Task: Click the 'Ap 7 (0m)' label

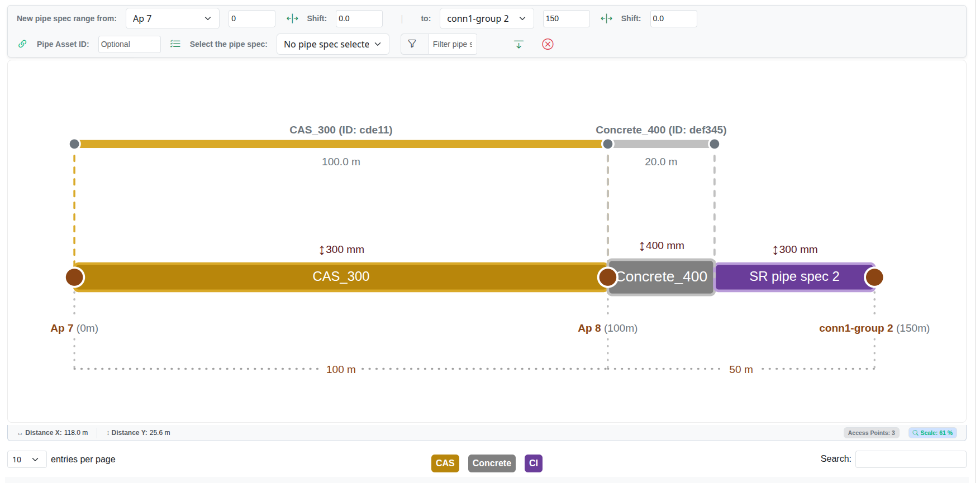Action: pos(74,328)
